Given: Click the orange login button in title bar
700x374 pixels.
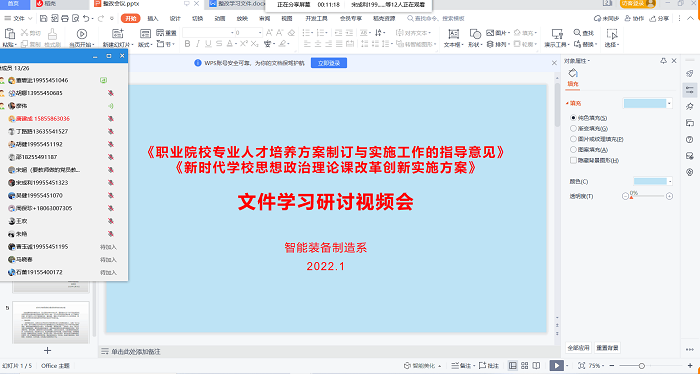Looking at the screenshot, I should tap(637, 4).
